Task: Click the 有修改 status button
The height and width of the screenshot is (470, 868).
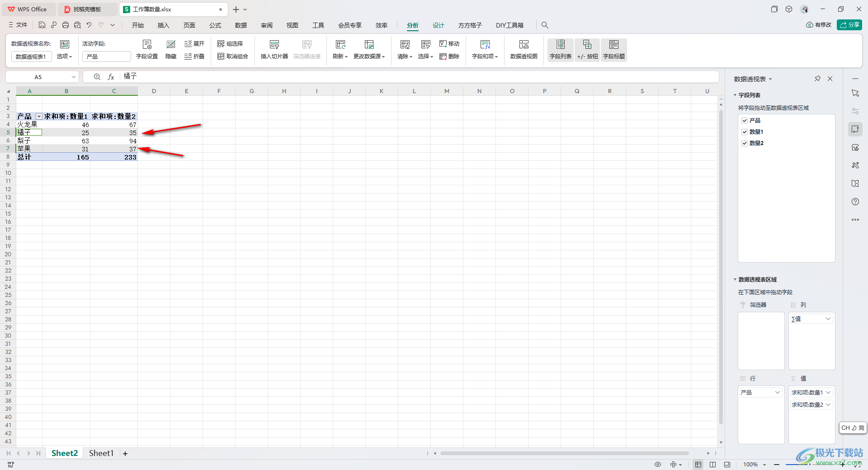Action: 819,25
